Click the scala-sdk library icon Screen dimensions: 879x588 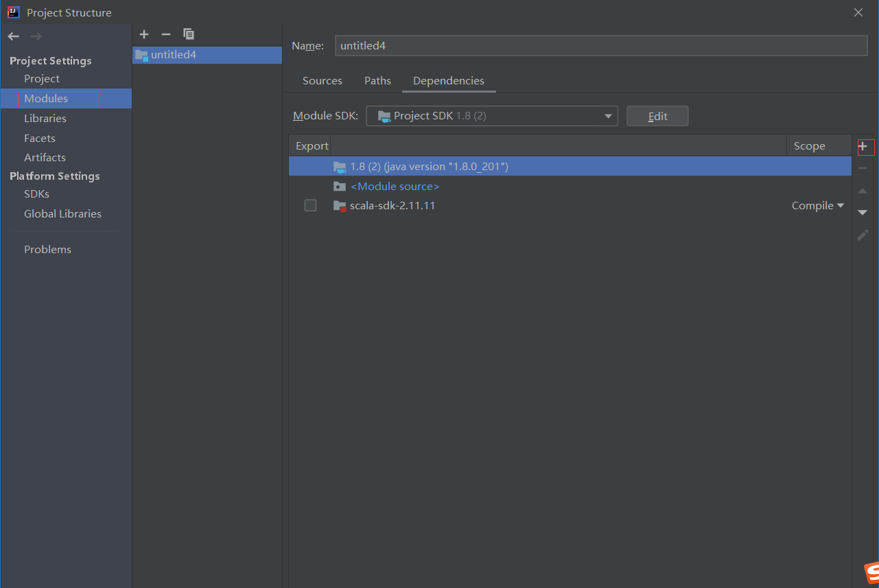coord(340,206)
